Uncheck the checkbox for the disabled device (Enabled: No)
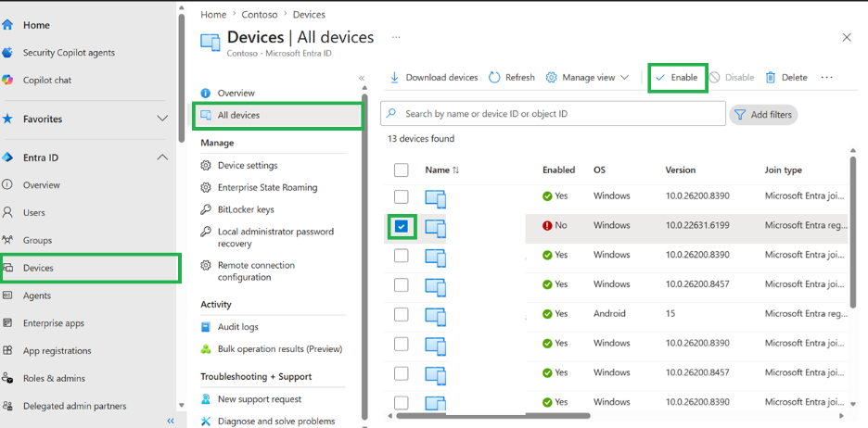 (402, 226)
